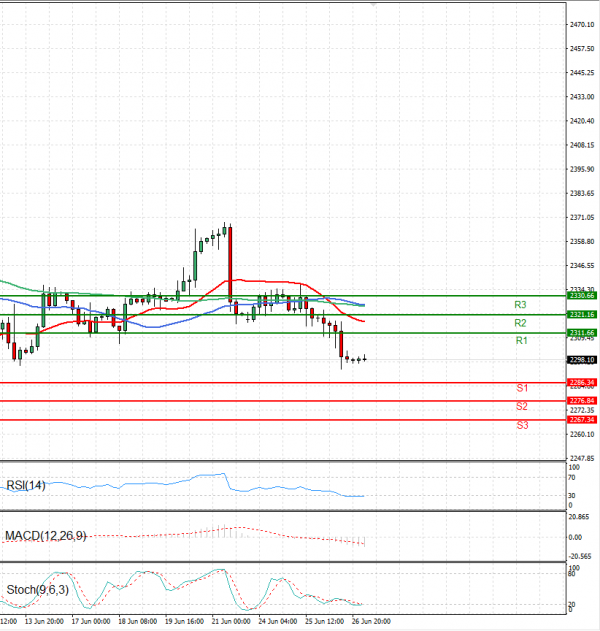Click the 17 Jun 00:00 time label
The height and width of the screenshot is (631, 600).
click(91, 622)
